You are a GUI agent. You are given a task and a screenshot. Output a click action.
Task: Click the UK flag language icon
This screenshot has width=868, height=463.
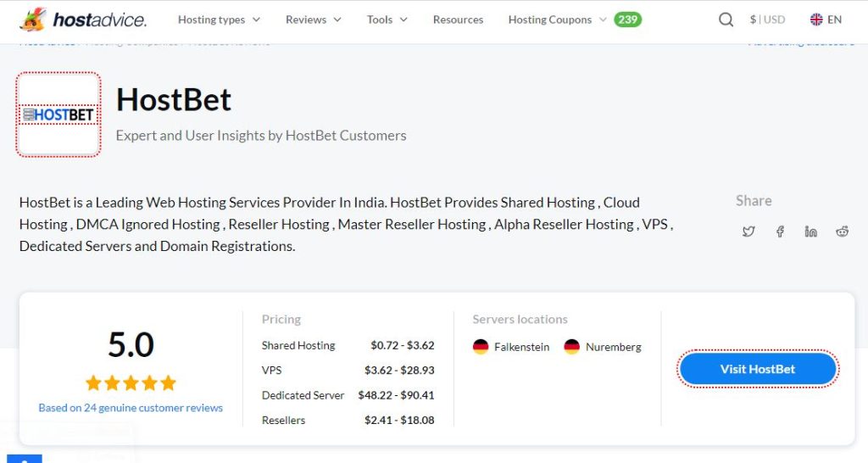pyautogui.click(x=816, y=20)
